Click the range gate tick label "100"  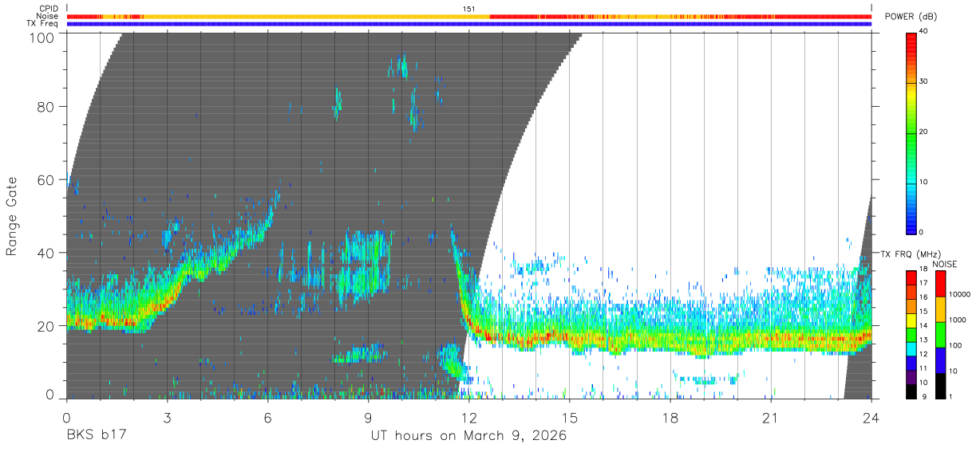pos(41,37)
